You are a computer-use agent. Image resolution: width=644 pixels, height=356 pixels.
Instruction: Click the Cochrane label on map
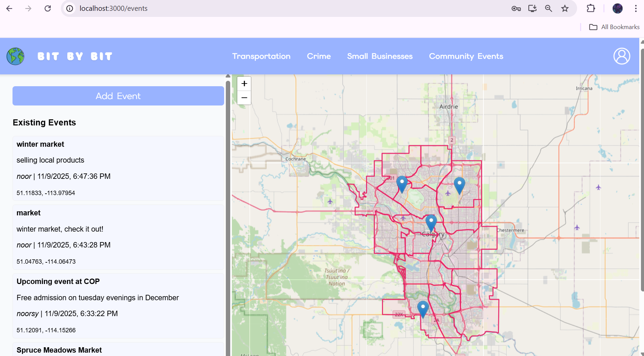coord(295,159)
